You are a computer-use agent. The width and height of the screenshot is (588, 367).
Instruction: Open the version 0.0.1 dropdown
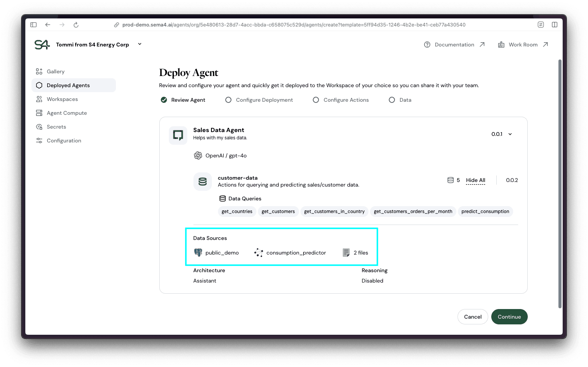pos(501,134)
